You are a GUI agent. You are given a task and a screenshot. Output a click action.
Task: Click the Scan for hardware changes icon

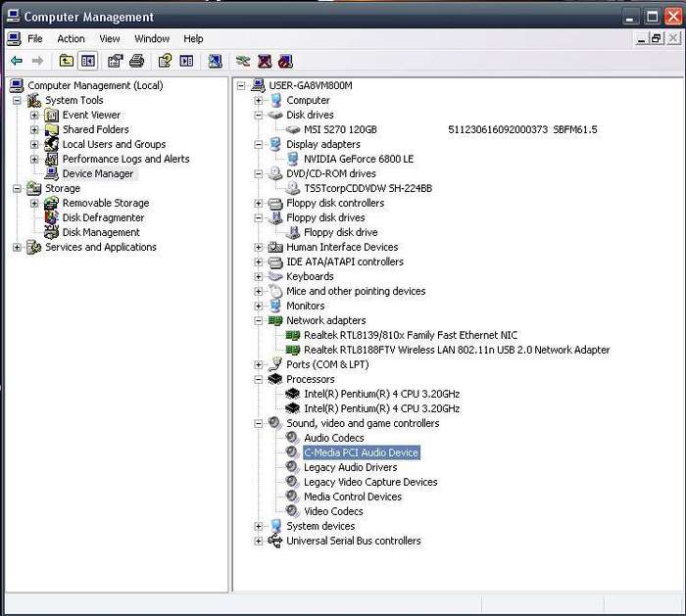(x=215, y=61)
